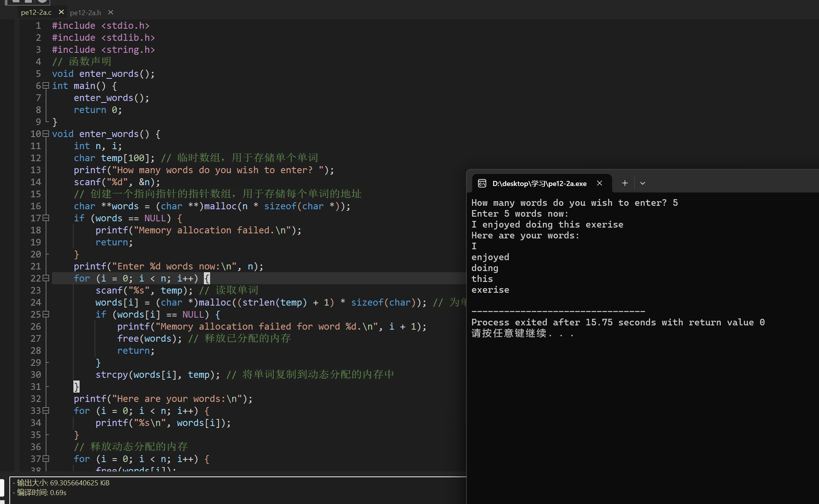Click the strcpy(words[i], temp); line
The width and height of the screenshot is (819, 504).
point(158,375)
